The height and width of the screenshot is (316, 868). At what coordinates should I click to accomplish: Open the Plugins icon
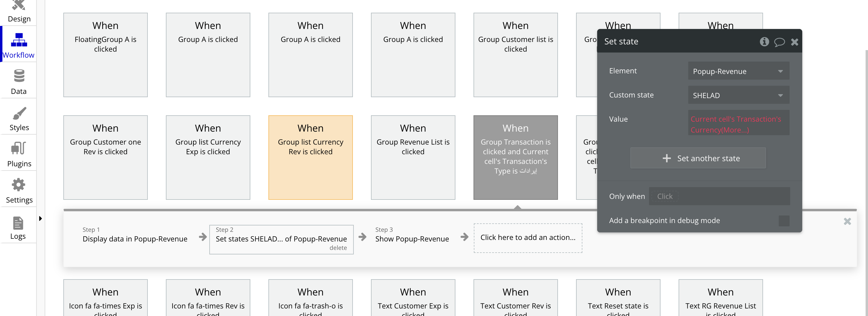coord(18,148)
